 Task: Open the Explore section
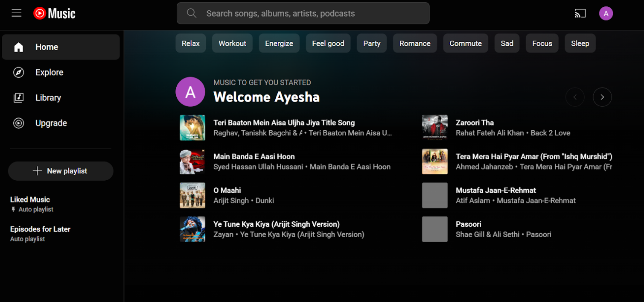pos(61,73)
